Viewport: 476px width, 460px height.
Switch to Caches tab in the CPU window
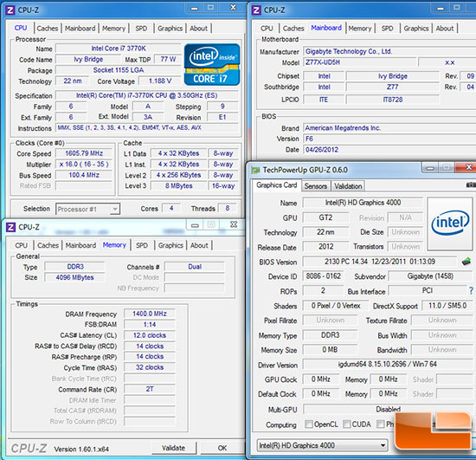point(48,29)
